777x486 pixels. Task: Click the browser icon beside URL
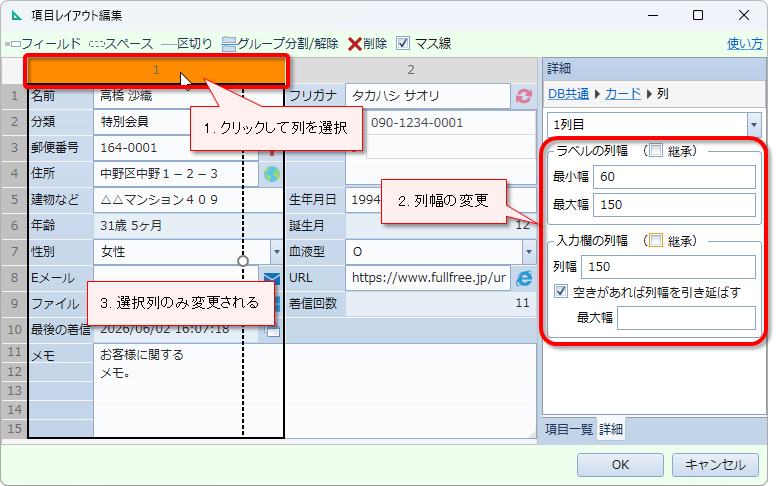tap(524, 278)
